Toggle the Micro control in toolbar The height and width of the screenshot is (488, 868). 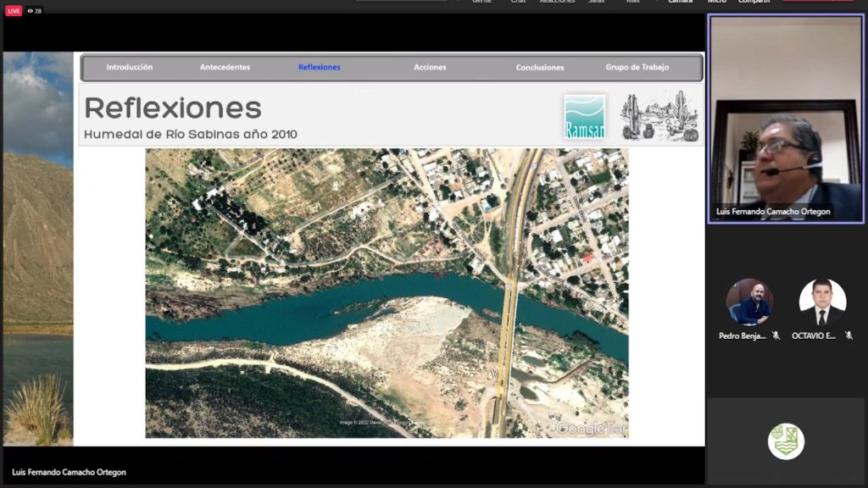(x=716, y=2)
